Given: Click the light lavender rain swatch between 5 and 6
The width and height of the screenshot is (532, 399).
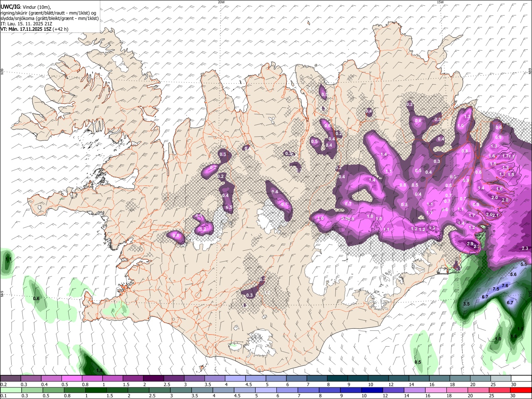Looking at the screenshot, I should [x=266, y=390].
